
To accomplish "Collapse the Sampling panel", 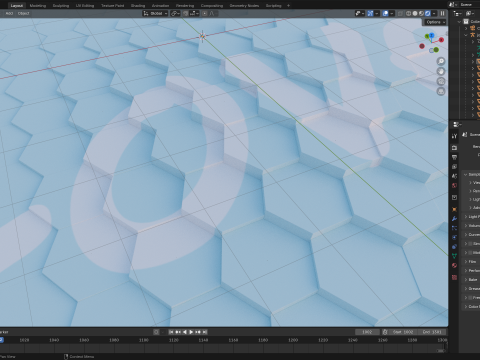I will click(471, 174).
